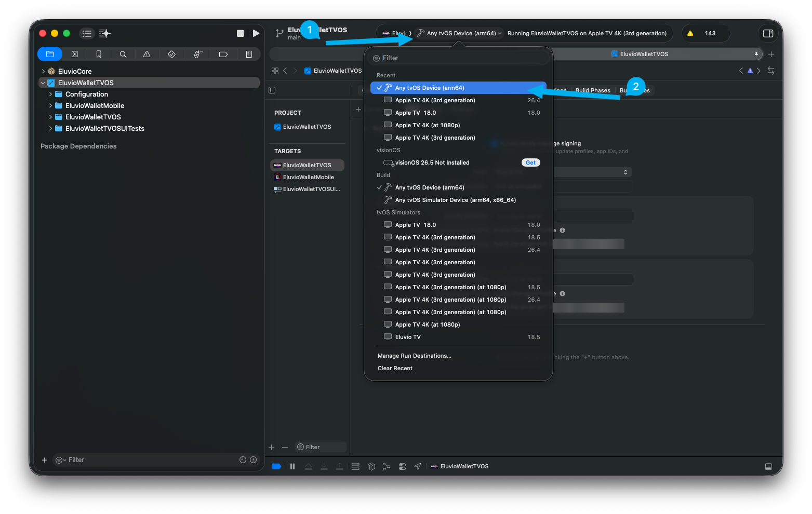Expand the Configuration folder
812x514 pixels.
point(50,94)
